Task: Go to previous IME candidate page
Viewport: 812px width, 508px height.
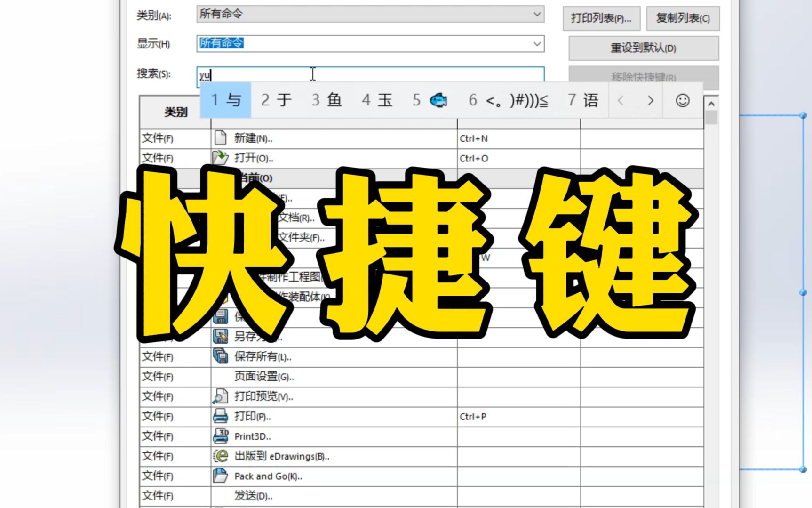Action: pos(621,100)
